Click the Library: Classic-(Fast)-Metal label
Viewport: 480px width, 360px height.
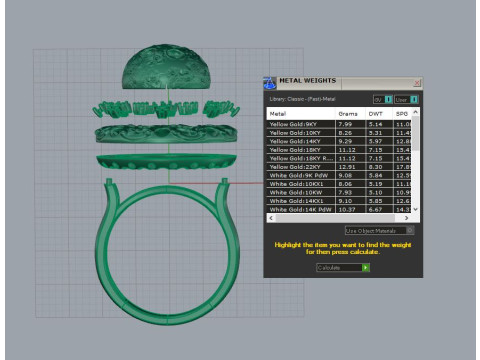point(302,99)
